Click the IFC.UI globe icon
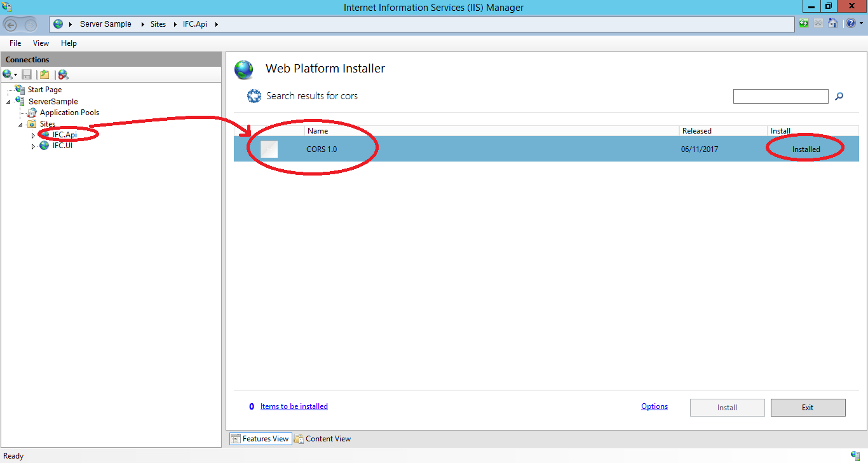Image resolution: width=868 pixels, height=463 pixels. click(x=44, y=146)
